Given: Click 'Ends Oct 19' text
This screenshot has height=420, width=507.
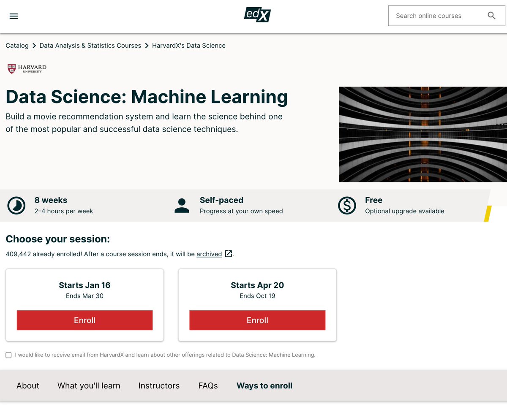Looking at the screenshot, I should click(x=257, y=296).
